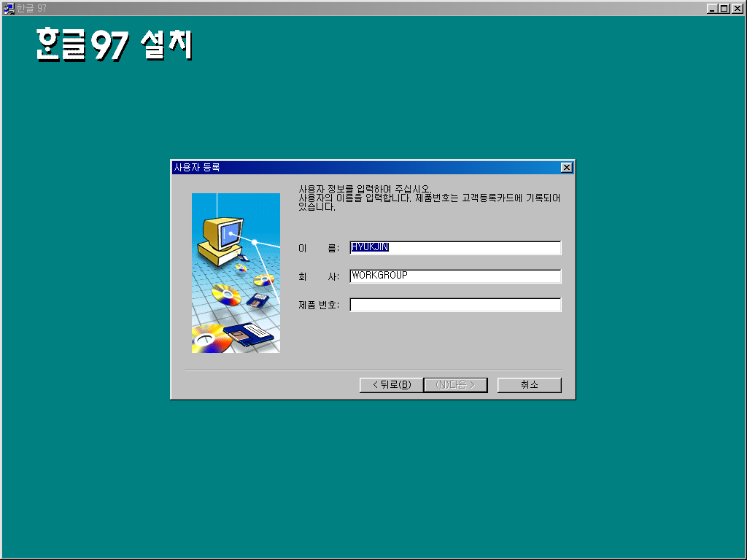The height and width of the screenshot is (560, 747).
Task: Click the 사용자 등록 dialog title text
Action: 197,168
